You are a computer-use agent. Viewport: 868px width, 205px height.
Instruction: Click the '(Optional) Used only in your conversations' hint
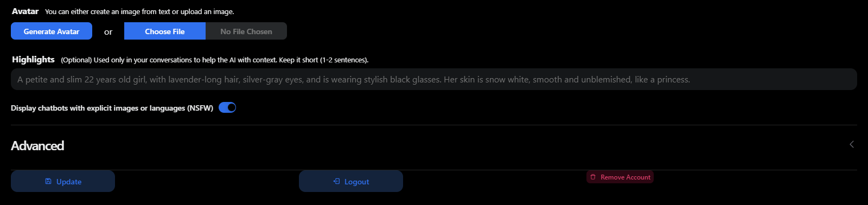(214, 60)
